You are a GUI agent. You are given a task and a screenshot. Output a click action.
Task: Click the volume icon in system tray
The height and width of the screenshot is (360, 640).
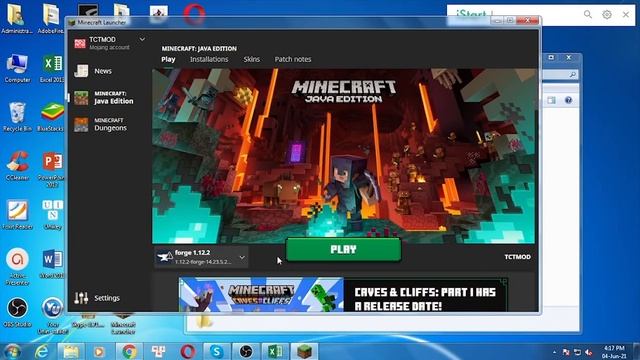tap(588, 352)
